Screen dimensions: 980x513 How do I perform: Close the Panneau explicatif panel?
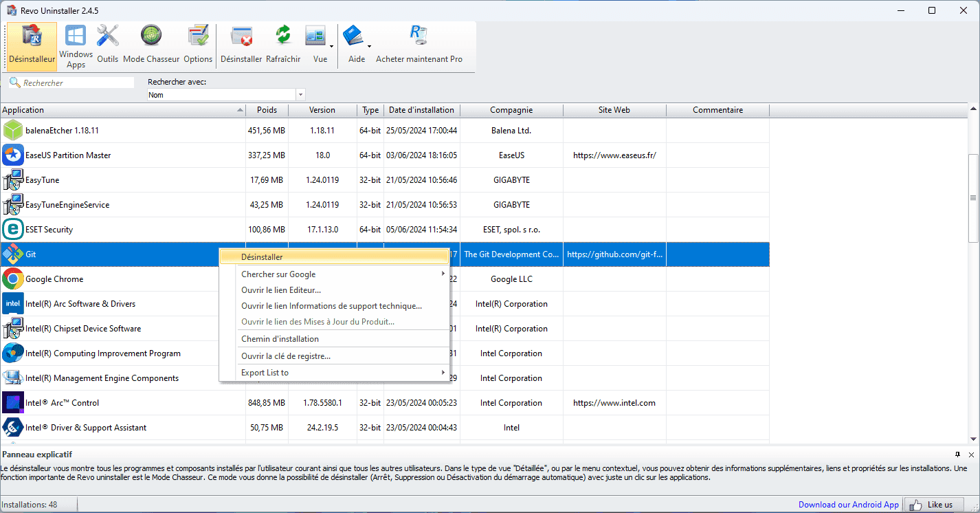pyautogui.click(x=971, y=455)
